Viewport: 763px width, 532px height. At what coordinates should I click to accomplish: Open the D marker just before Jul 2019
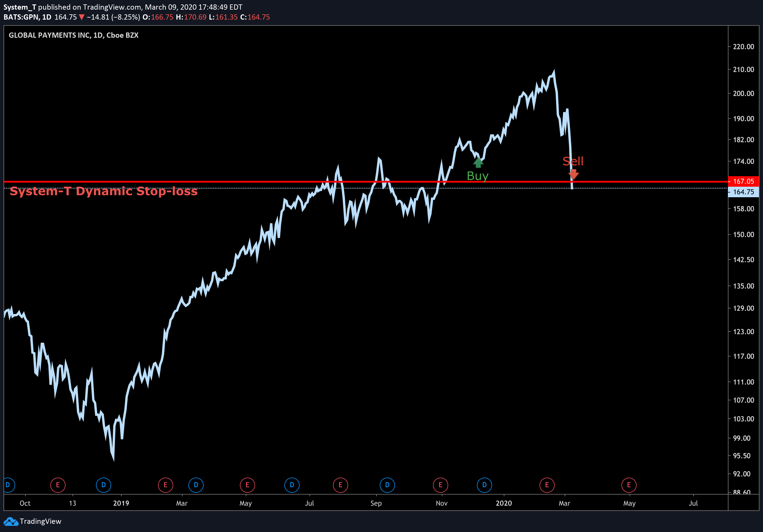pos(292,485)
